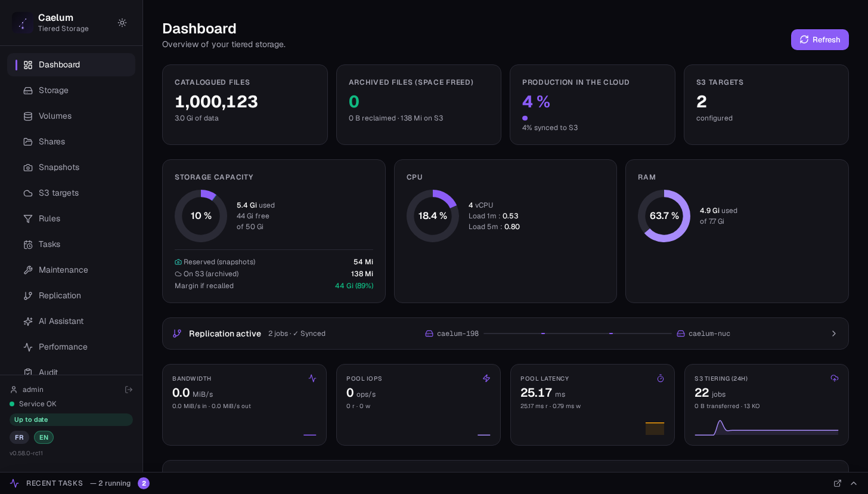Go to the Storage page
Screen dimensions: 868x494
72,90
